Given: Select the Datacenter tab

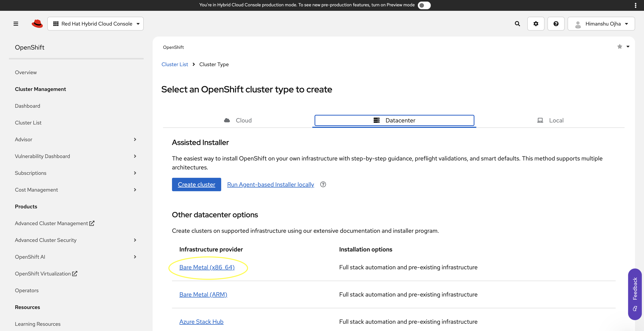Looking at the screenshot, I should click(394, 120).
